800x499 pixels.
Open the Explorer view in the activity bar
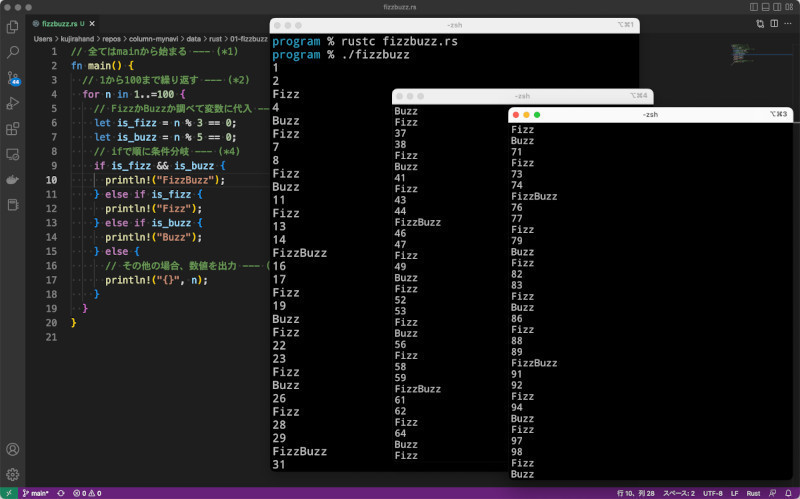coord(13,26)
